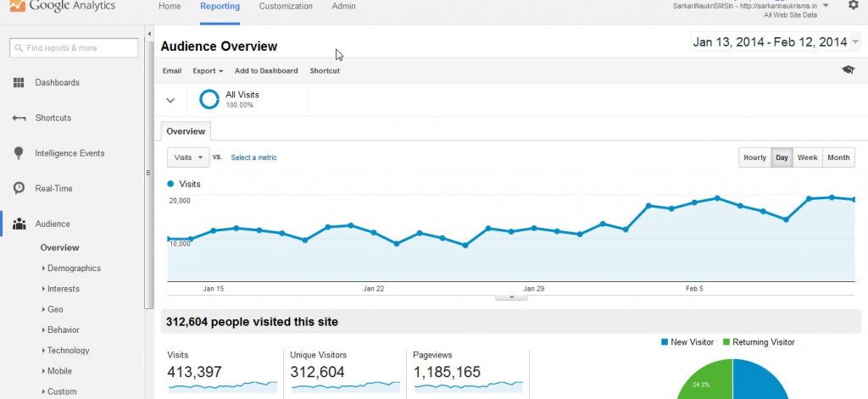Click the All Visits segment circle icon
Screen dimensions: 868x399
pos(209,100)
